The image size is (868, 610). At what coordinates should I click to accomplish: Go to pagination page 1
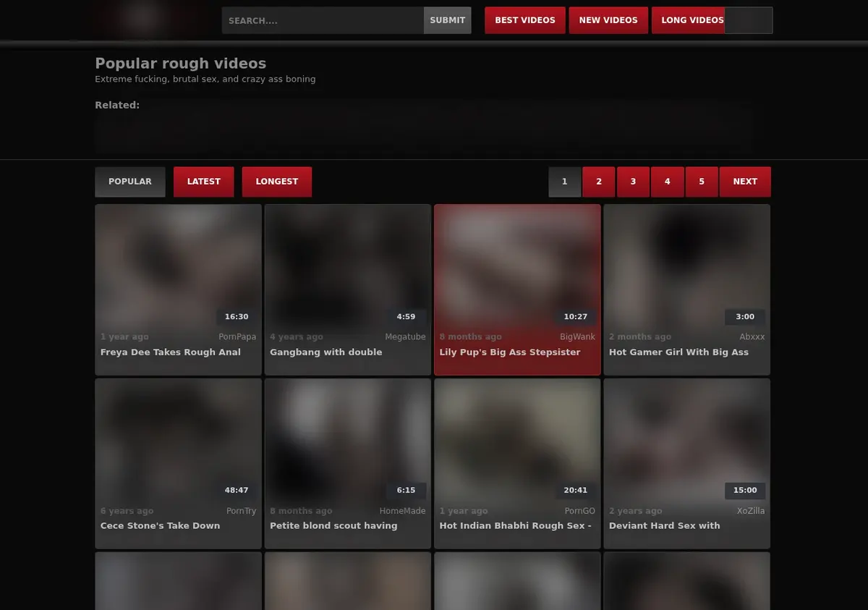(565, 182)
